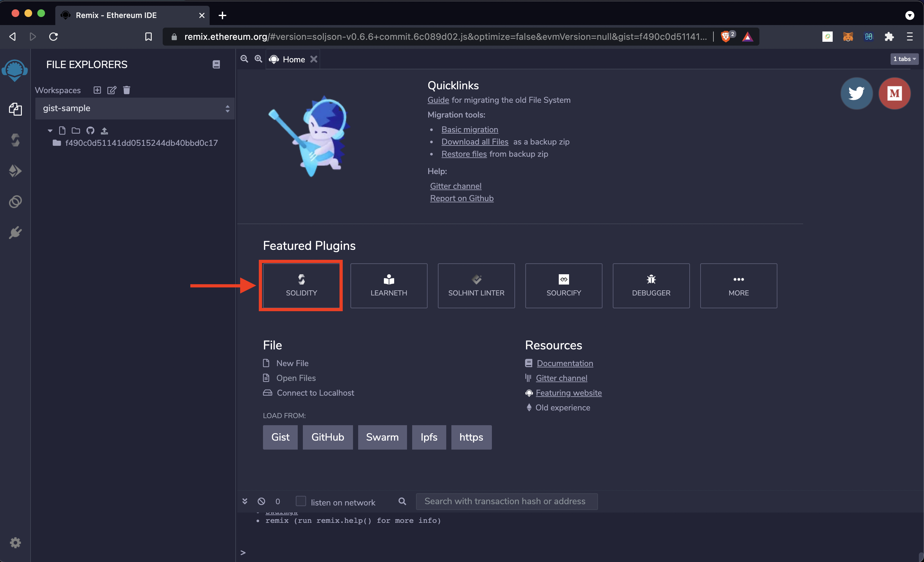Create new workspace with plus icon
The width and height of the screenshot is (924, 562).
(97, 90)
